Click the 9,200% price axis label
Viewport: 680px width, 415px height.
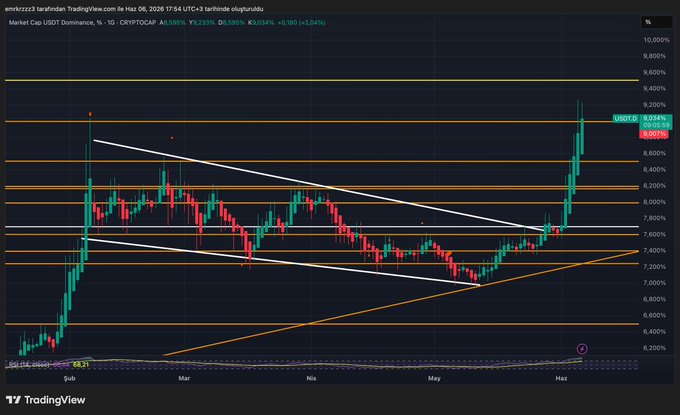pos(654,105)
